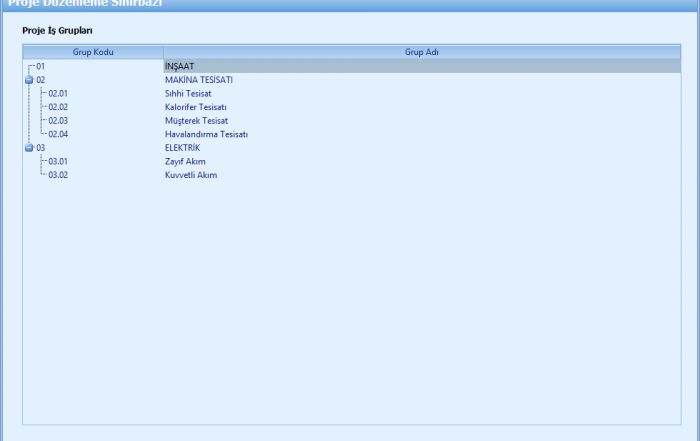700x441 pixels.
Task: Select the ELEKTRİK group name
Action: click(x=183, y=148)
